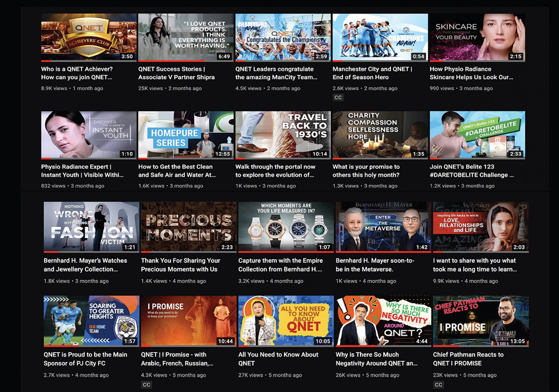The image size is (559, 392).
Task: Open 'Chief Pathman Reacts to QNET I PROMISE' title
Action: [468, 359]
